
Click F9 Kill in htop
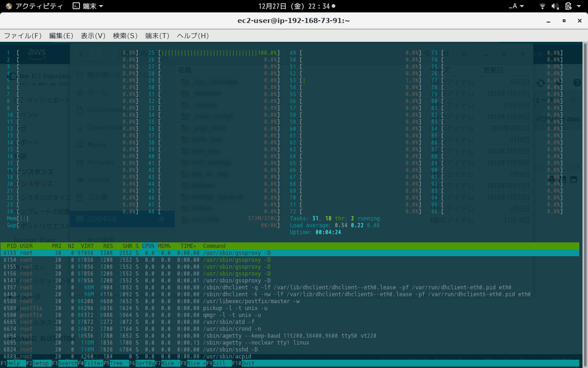click(219, 363)
